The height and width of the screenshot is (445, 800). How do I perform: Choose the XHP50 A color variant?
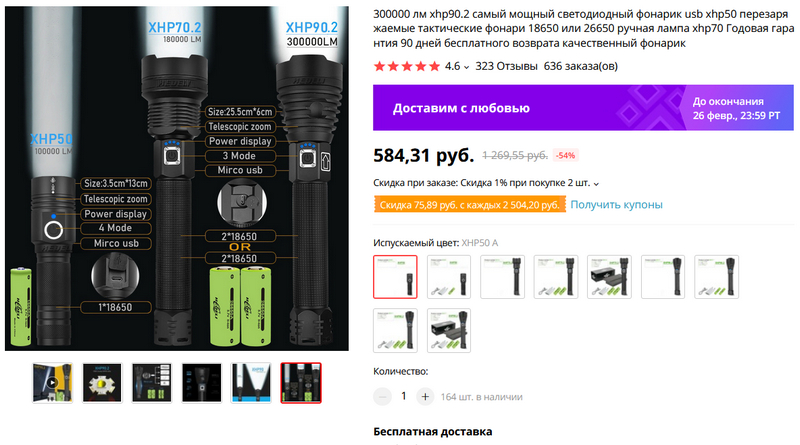395,277
